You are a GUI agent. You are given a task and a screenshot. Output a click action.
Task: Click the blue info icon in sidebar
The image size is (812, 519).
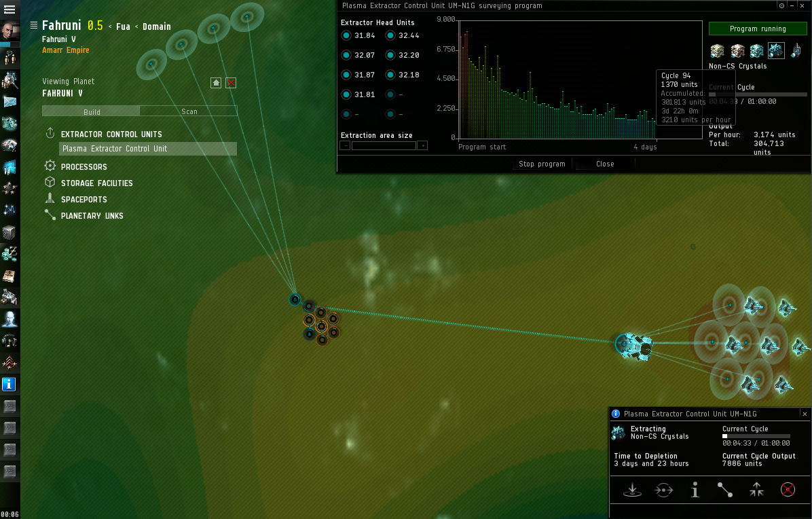[x=9, y=384]
